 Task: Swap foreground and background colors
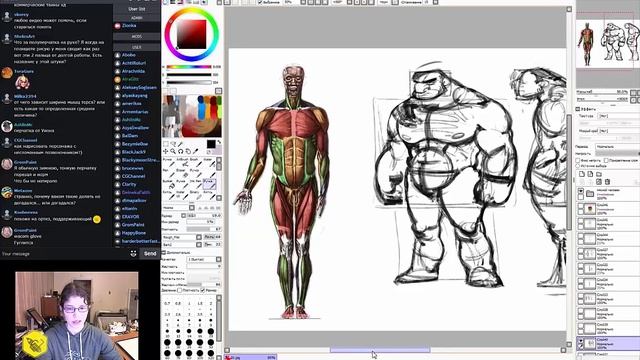coord(220,142)
